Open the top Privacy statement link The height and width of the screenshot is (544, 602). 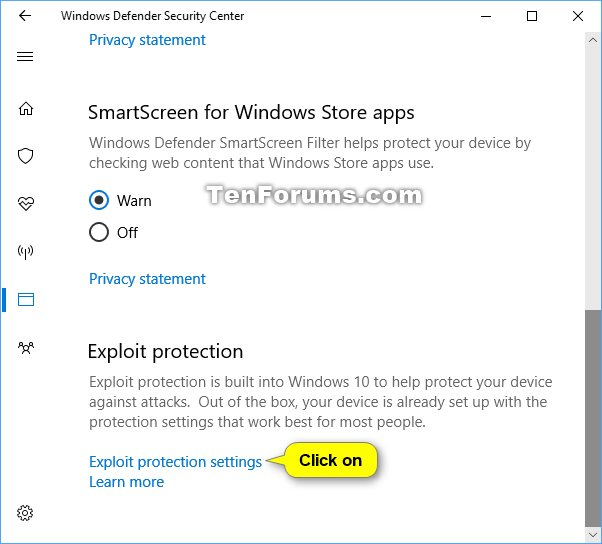point(147,40)
